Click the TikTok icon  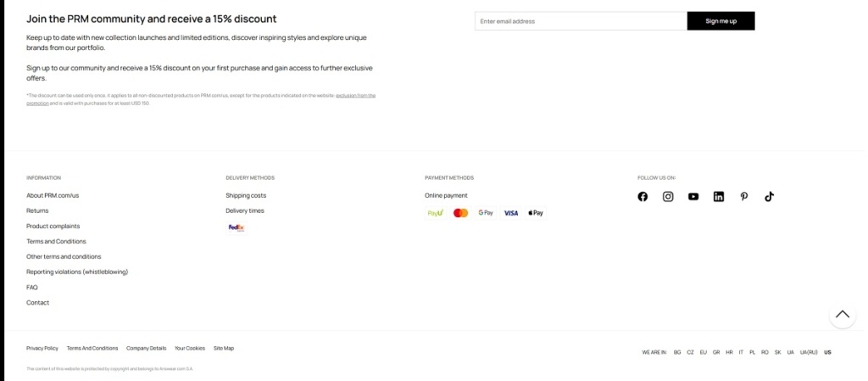[x=770, y=197]
